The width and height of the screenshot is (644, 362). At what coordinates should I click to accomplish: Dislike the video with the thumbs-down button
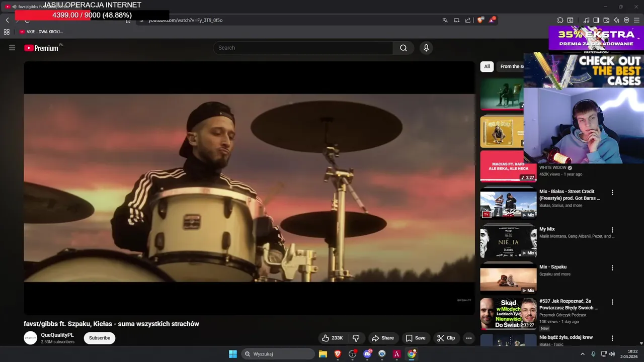[356, 338]
